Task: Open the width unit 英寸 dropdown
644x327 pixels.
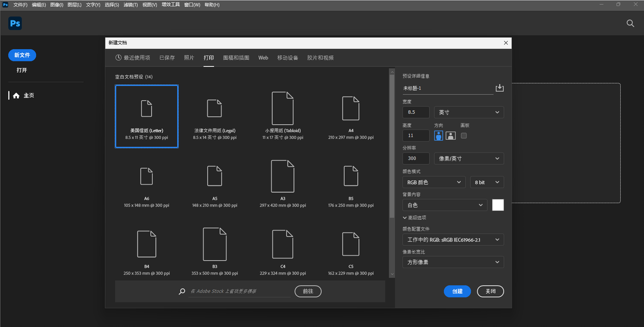Action: click(x=468, y=112)
